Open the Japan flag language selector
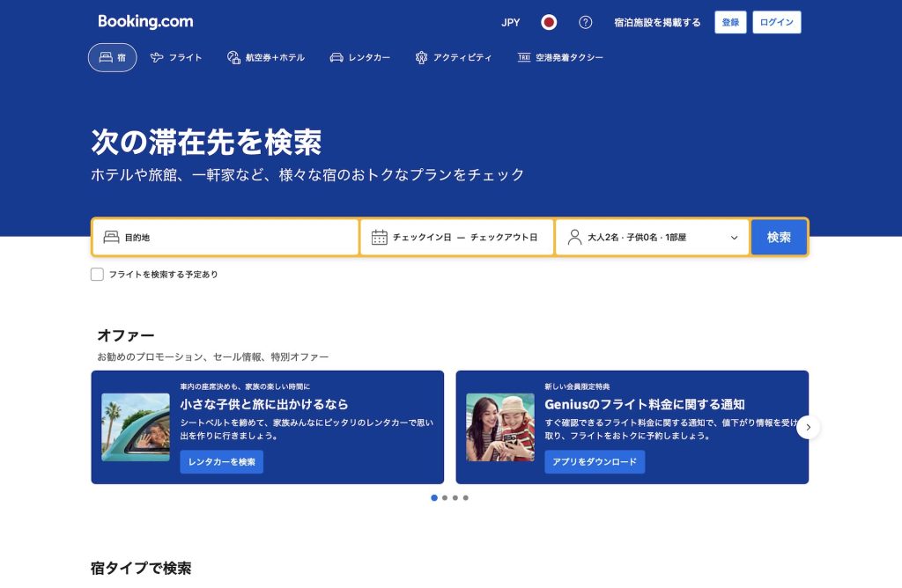 tap(549, 23)
